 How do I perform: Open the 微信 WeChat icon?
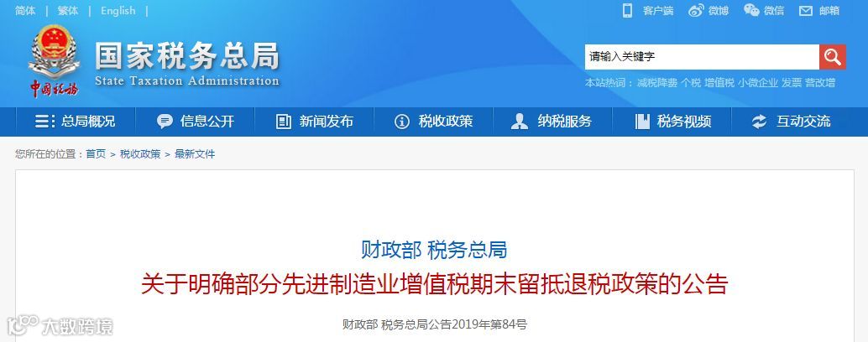point(751,10)
